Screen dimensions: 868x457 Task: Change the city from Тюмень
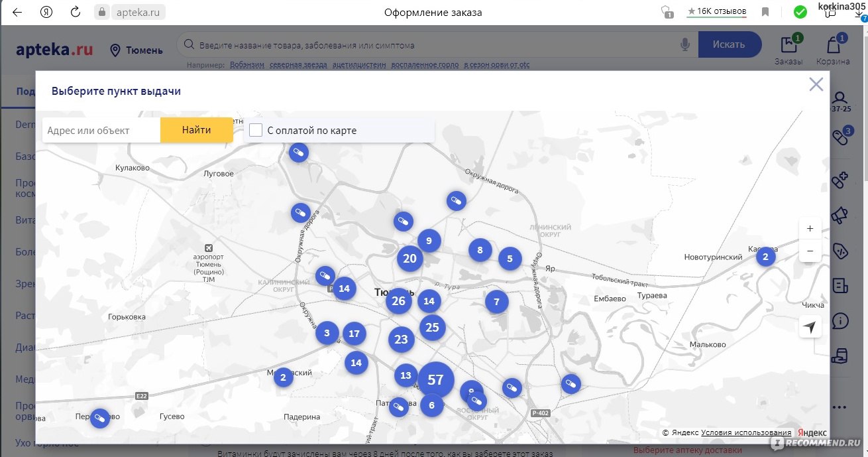tap(136, 50)
